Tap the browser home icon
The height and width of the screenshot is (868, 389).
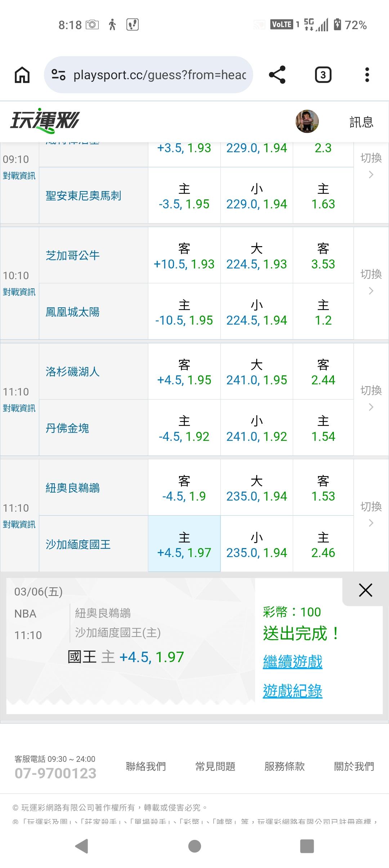point(22,75)
